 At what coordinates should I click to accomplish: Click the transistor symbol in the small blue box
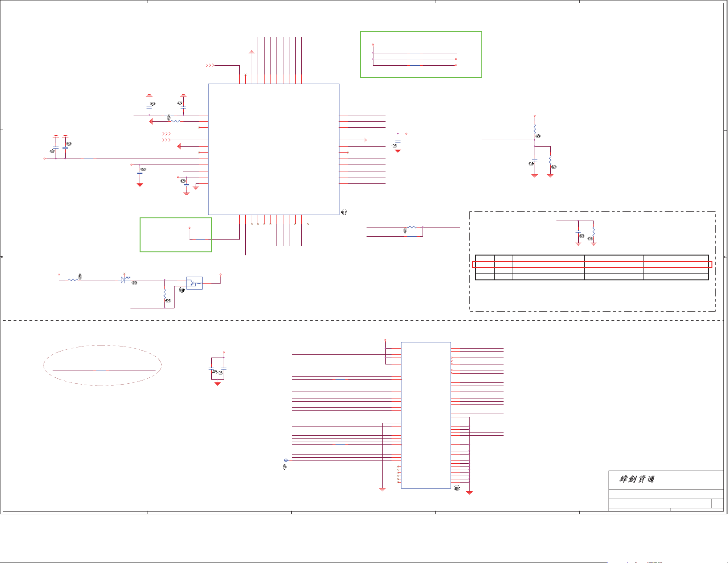pyautogui.click(x=194, y=283)
